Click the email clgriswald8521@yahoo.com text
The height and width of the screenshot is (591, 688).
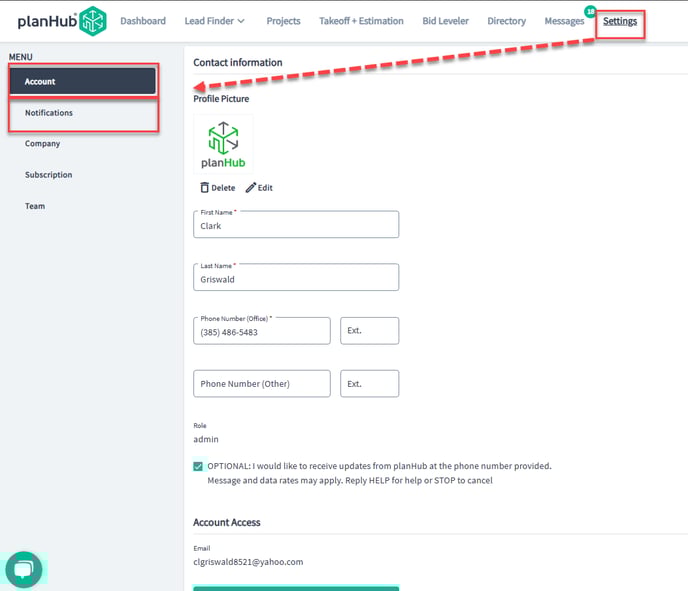click(248, 562)
